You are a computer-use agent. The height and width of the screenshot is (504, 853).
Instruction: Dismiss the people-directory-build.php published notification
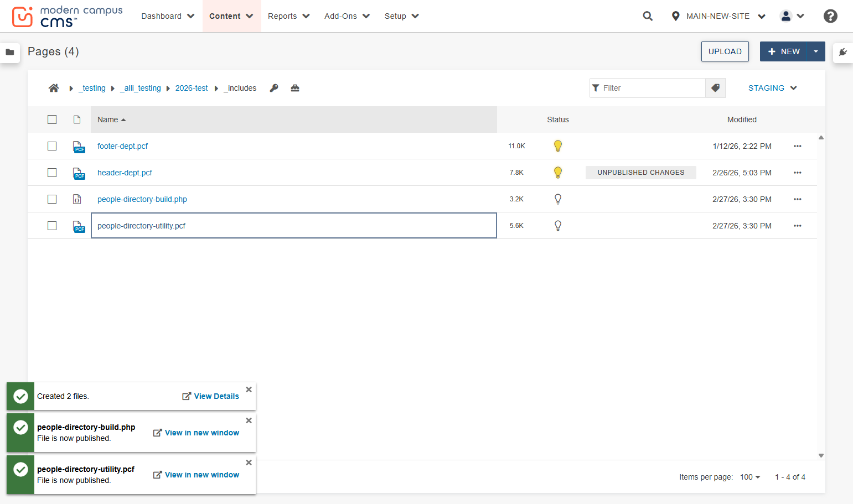[249, 420]
